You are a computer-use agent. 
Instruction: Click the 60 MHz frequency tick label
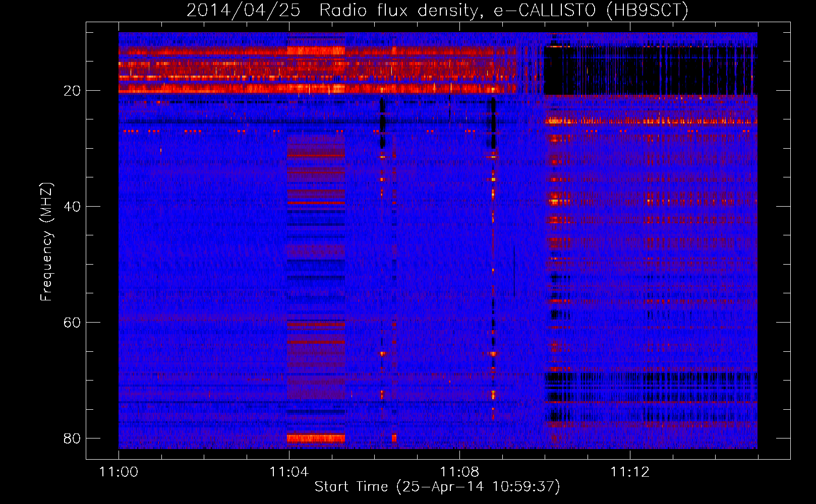coord(72,323)
